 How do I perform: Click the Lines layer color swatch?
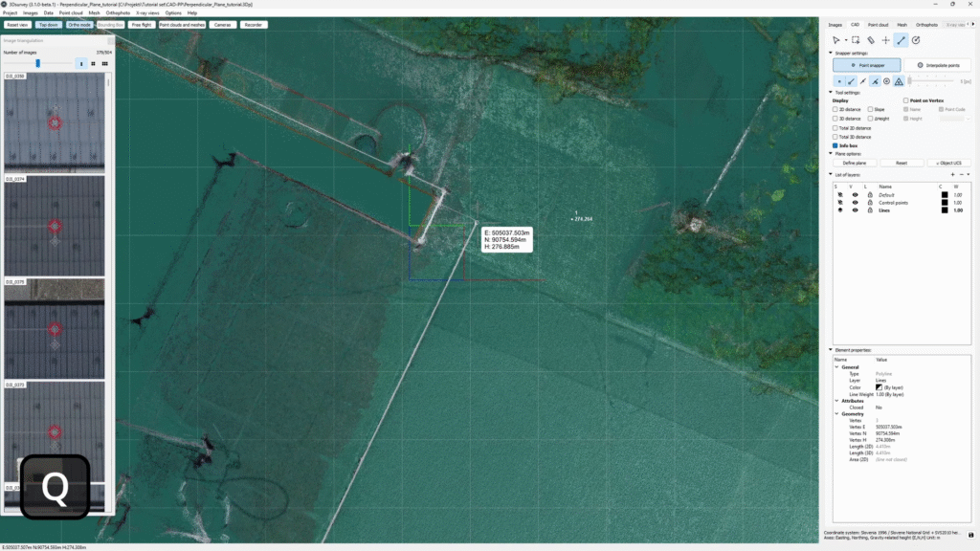tap(945, 210)
